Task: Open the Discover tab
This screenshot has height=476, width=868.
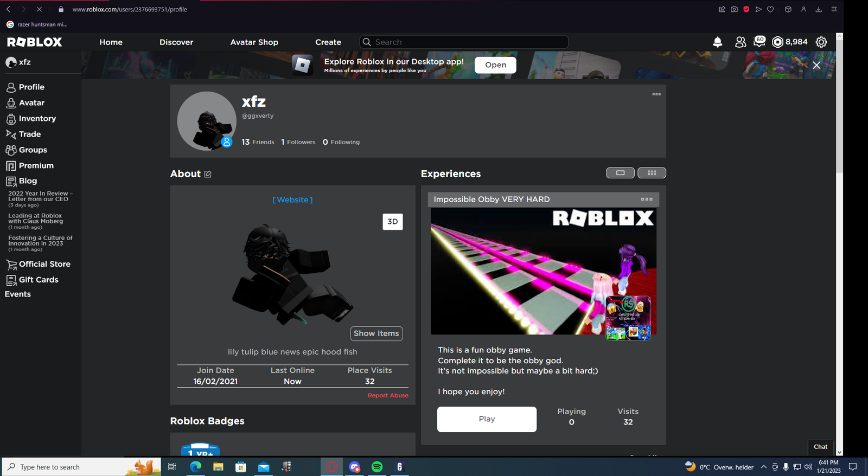Action: click(x=176, y=42)
